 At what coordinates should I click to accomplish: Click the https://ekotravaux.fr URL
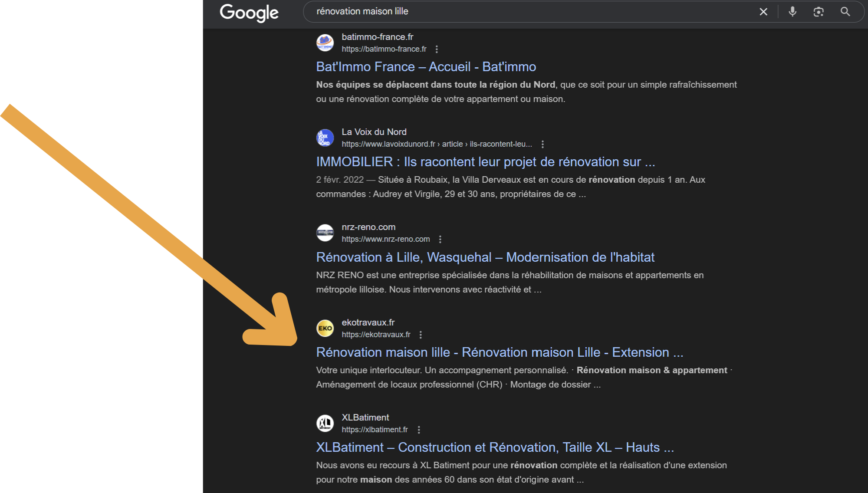tap(376, 335)
